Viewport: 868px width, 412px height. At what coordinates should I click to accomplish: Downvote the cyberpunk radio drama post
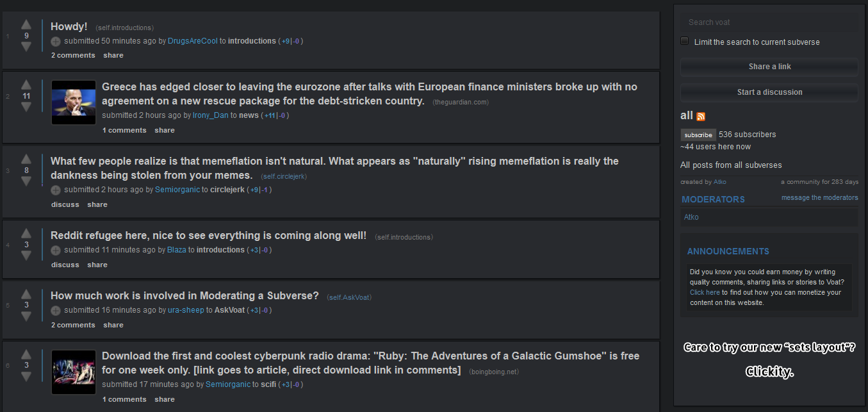tap(26, 376)
